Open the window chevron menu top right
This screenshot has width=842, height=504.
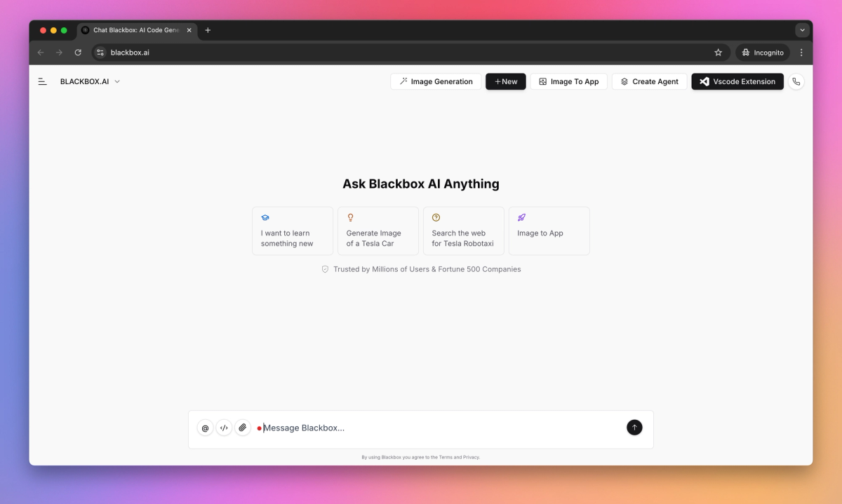801,29
